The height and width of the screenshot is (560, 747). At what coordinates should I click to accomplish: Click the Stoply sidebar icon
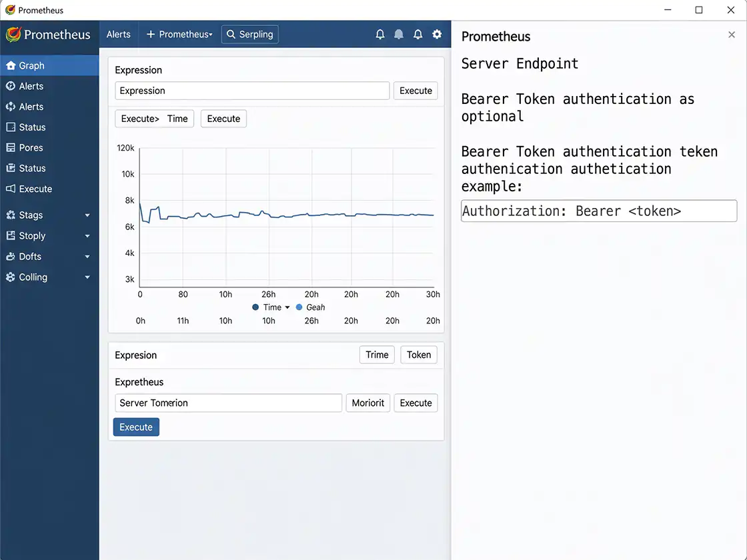pos(11,236)
